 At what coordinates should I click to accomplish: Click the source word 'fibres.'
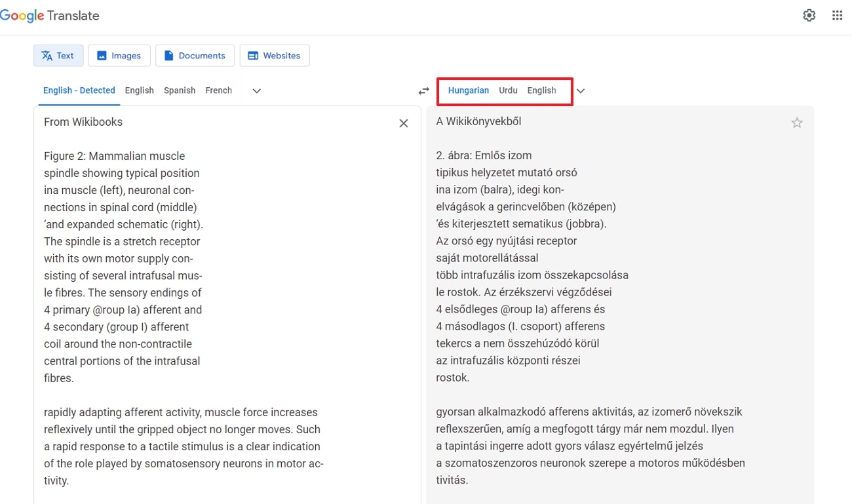[59, 378]
